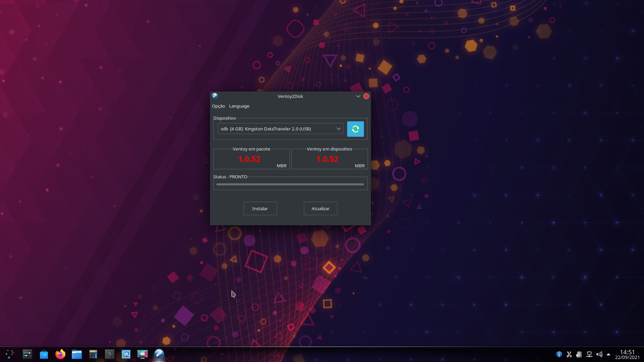Open the volume control in the system tray

tap(600, 354)
